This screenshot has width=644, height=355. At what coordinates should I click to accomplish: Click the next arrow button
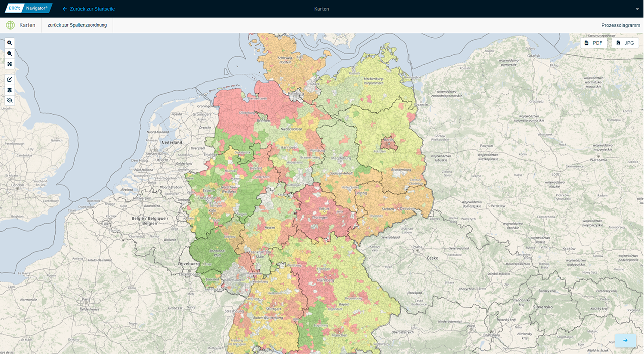(x=625, y=341)
